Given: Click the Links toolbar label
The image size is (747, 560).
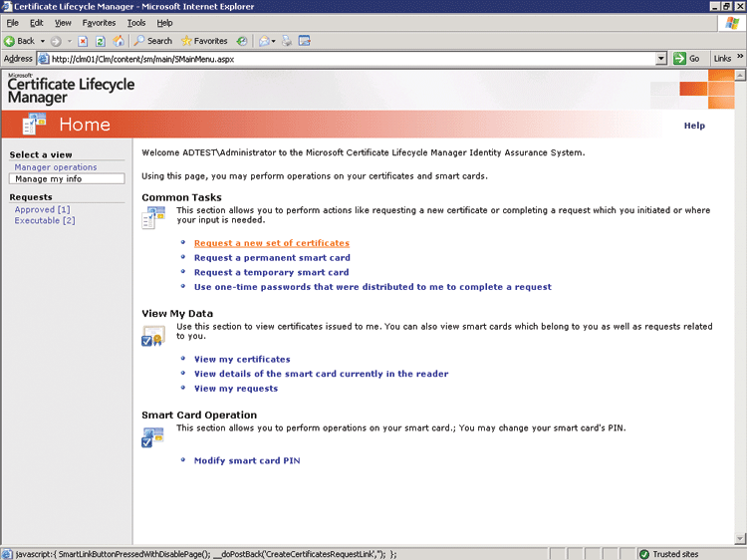Looking at the screenshot, I should tap(722, 59).
